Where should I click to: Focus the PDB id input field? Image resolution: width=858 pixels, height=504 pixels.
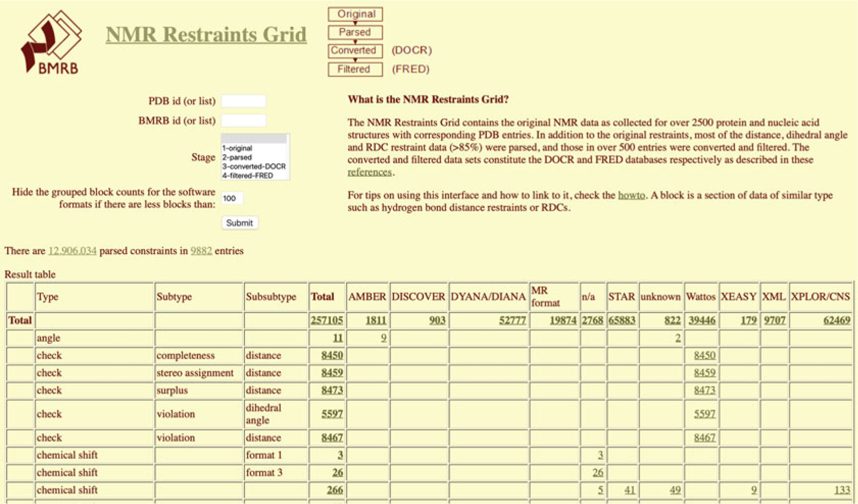(x=244, y=101)
